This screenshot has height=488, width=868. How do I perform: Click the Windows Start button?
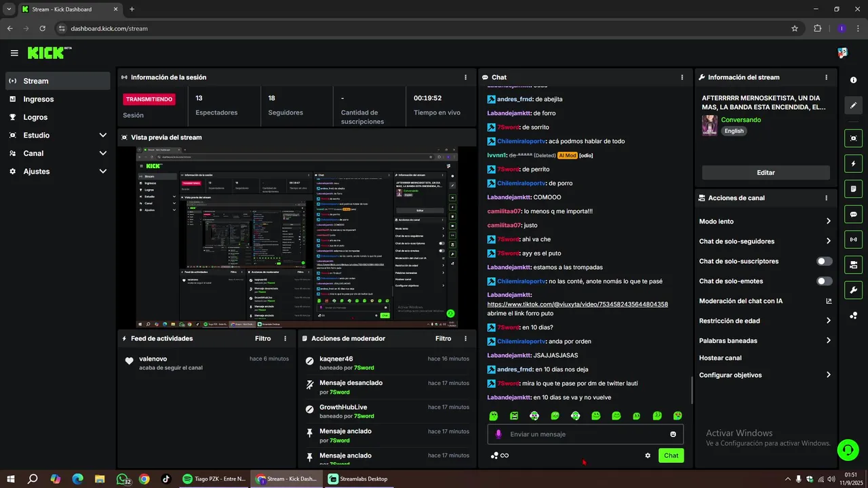click(x=11, y=479)
